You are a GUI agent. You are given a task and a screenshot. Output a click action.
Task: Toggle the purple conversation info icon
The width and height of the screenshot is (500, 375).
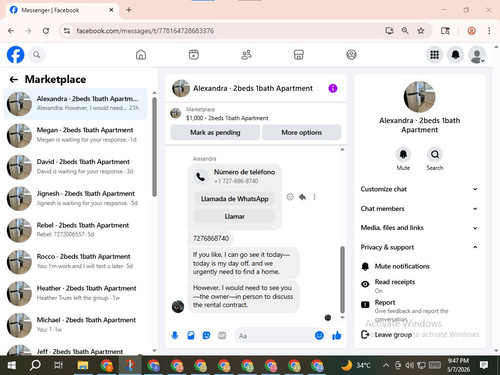[x=333, y=88]
